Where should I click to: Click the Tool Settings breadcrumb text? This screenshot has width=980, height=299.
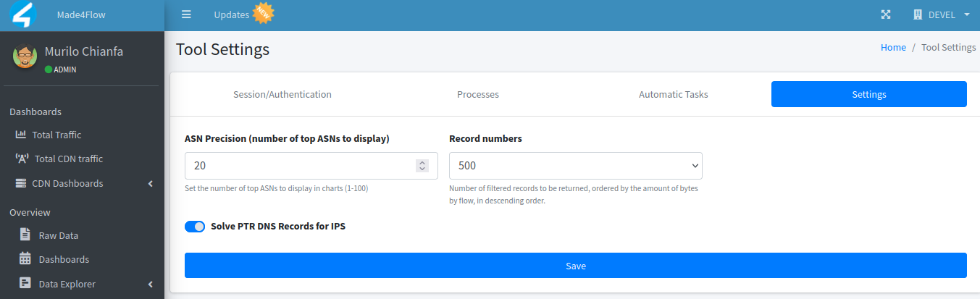(948, 47)
